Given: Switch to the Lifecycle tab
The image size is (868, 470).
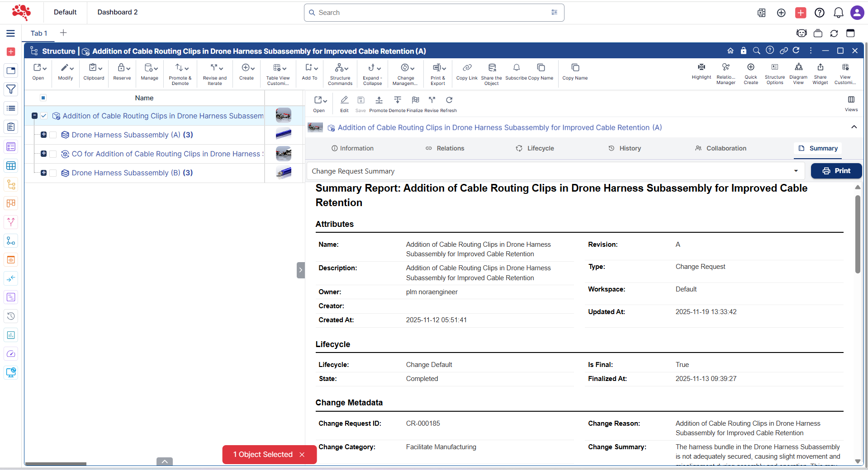Looking at the screenshot, I should [x=535, y=148].
